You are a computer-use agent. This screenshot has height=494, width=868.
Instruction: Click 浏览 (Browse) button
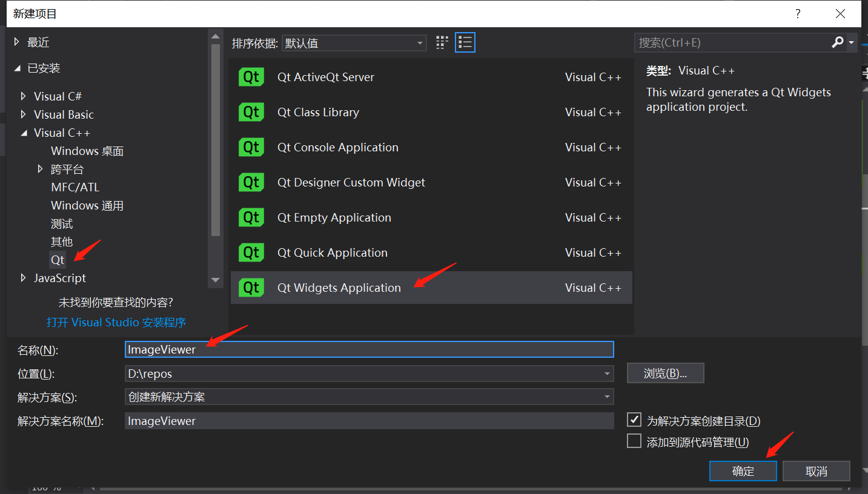[666, 373]
